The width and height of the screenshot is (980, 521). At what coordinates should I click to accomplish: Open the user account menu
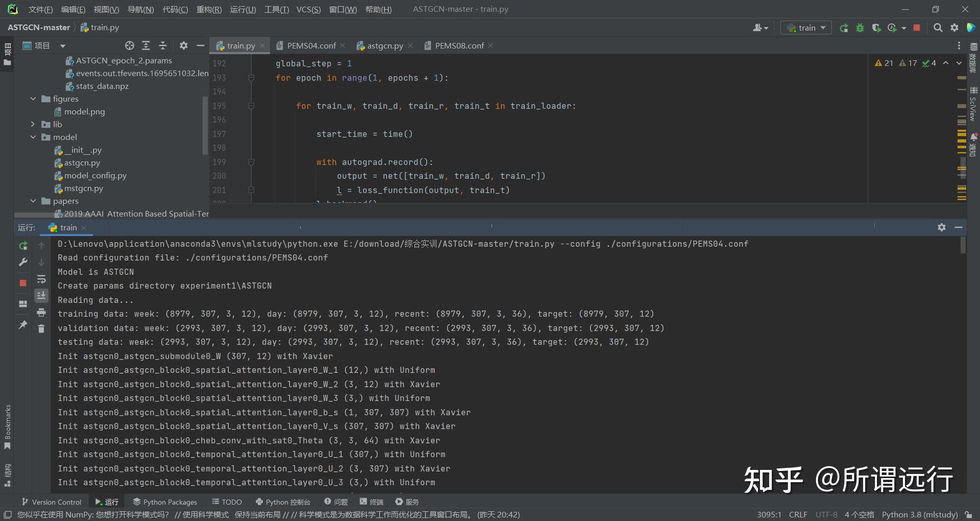[760, 28]
